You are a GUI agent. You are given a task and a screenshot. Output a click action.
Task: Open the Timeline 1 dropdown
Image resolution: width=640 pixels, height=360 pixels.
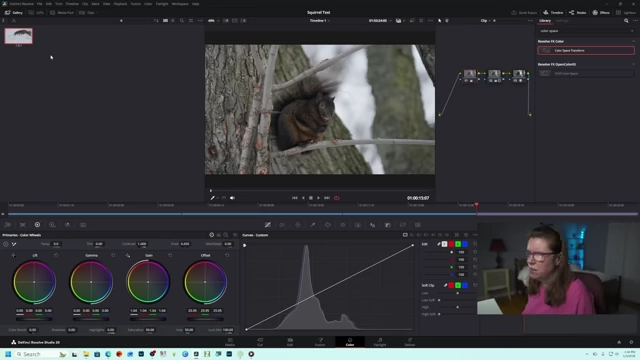tap(320, 20)
